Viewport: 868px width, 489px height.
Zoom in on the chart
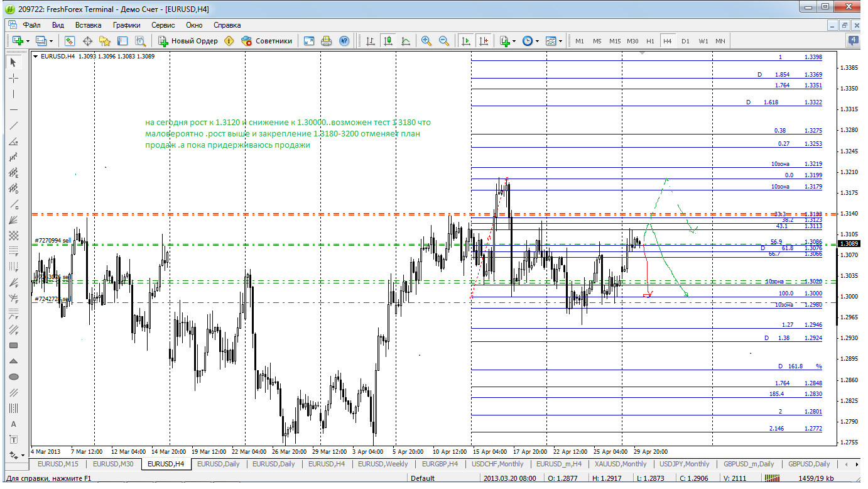426,41
